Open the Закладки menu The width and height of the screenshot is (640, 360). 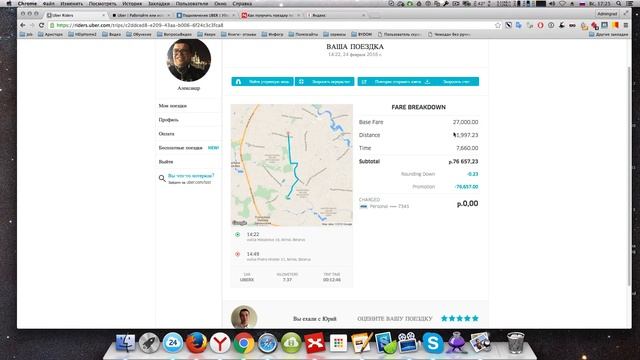coord(159,3)
